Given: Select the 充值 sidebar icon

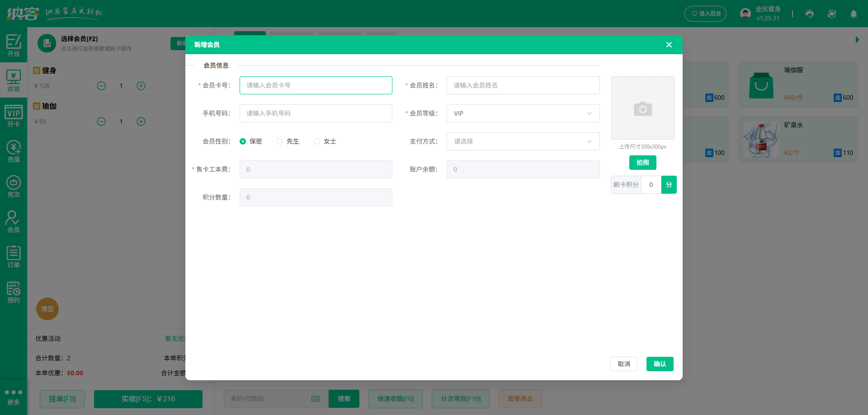Looking at the screenshot, I should click(13, 150).
